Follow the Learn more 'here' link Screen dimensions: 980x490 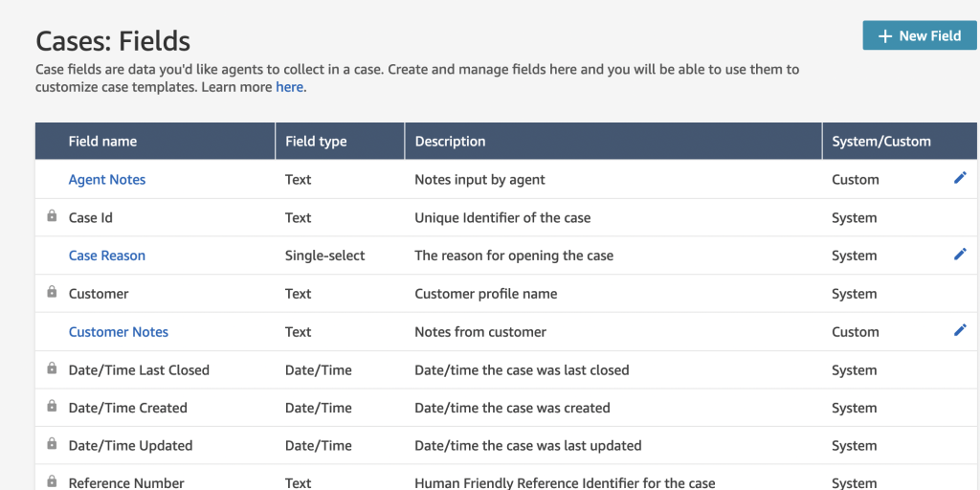click(x=289, y=87)
